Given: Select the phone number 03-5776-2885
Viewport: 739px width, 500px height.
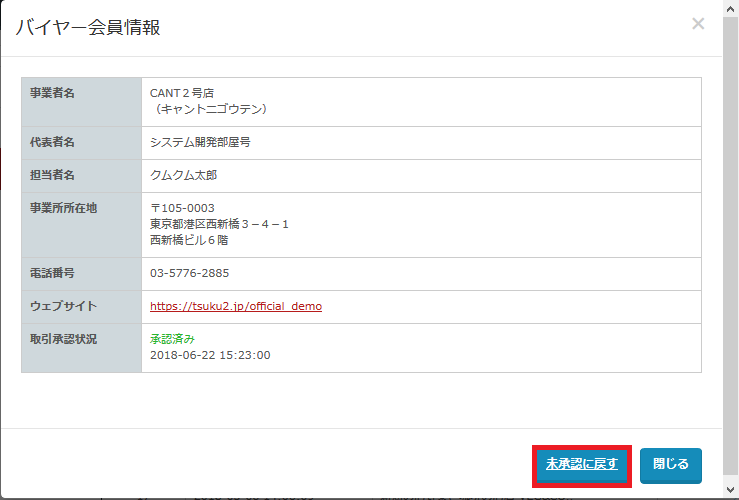Looking at the screenshot, I should click(190, 273).
